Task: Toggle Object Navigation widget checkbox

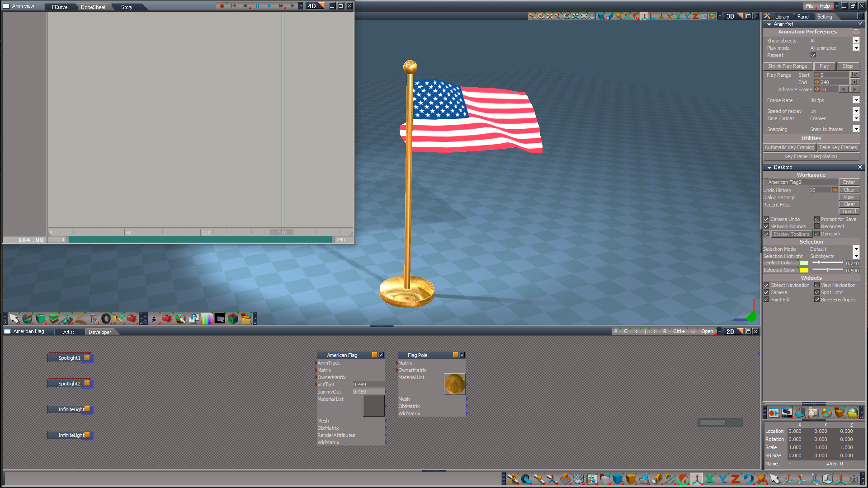Action: [766, 285]
